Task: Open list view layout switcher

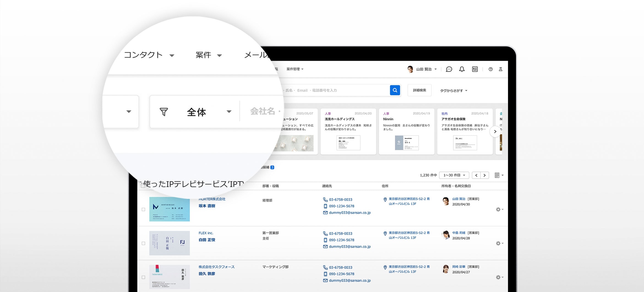Action: click(499, 175)
